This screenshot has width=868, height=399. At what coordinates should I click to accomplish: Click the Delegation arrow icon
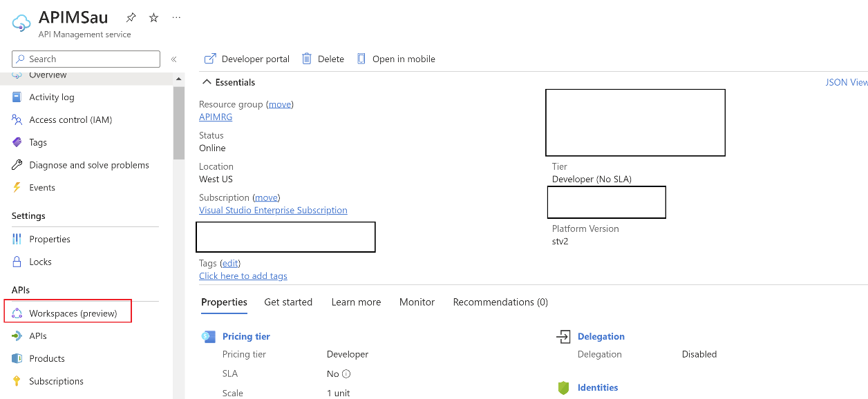564,337
